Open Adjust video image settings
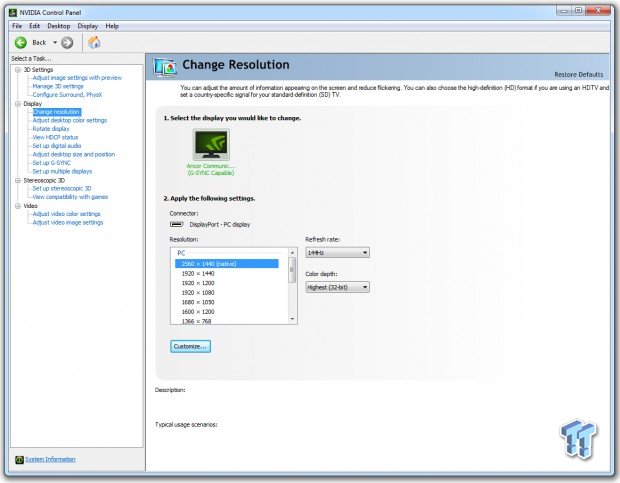 point(68,223)
